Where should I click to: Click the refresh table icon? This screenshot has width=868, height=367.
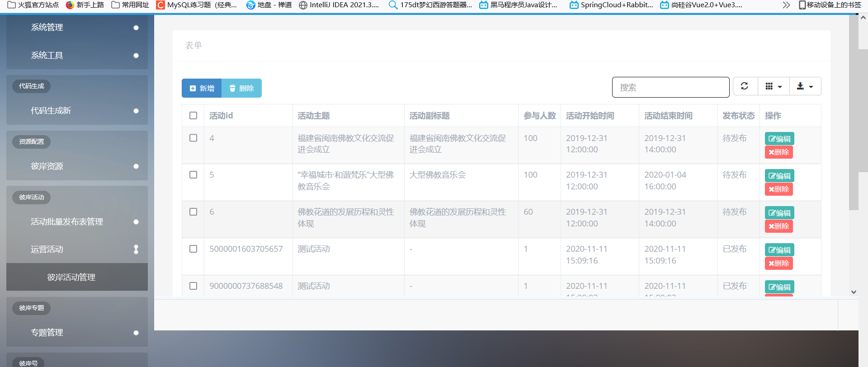pos(745,86)
